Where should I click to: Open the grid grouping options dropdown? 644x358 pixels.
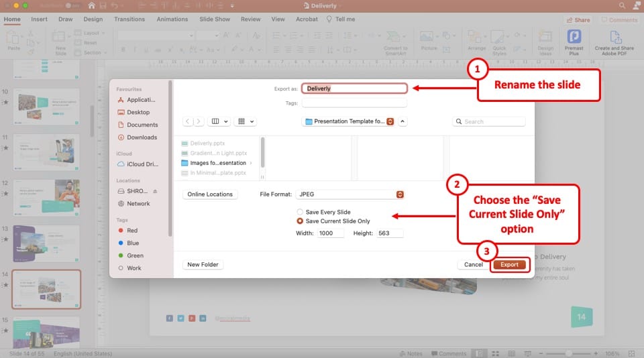click(246, 121)
